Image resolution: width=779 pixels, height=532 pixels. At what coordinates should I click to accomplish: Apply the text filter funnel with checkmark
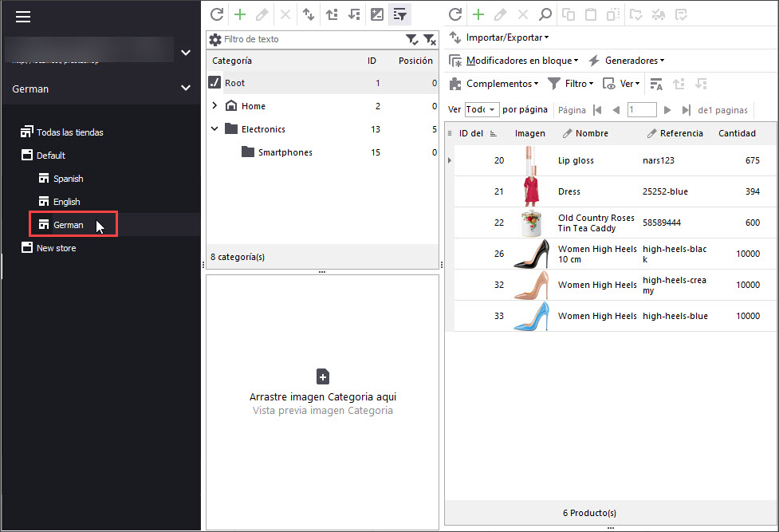click(412, 39)
